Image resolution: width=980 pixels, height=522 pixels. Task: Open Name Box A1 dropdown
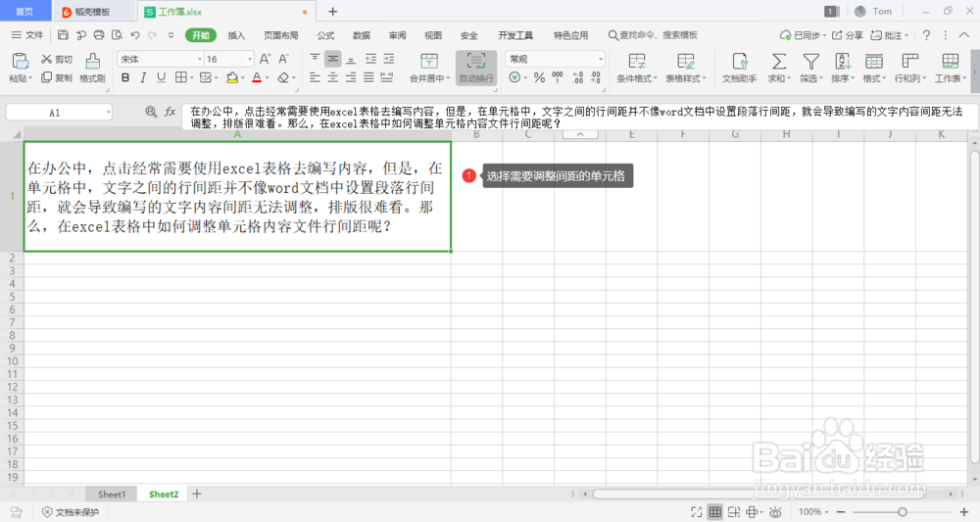[x=108, y=113]
